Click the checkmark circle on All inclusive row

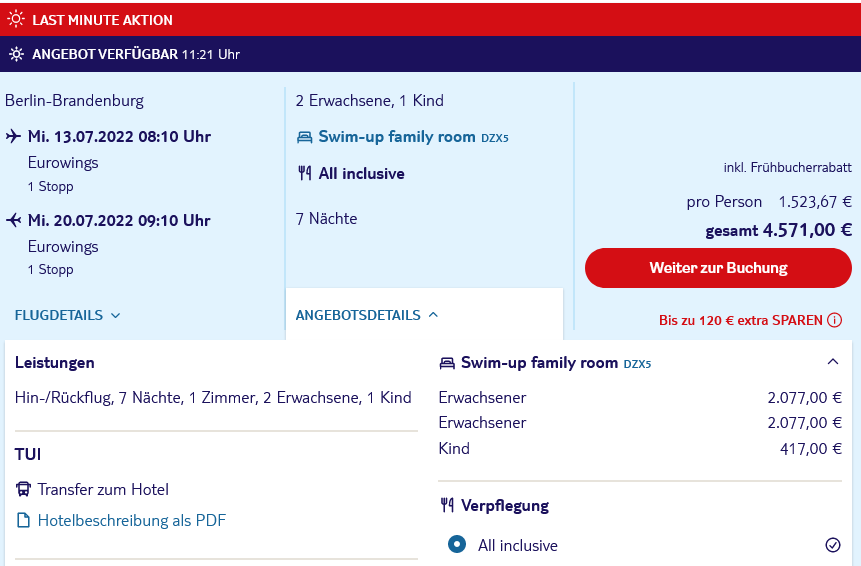(833, 545)
